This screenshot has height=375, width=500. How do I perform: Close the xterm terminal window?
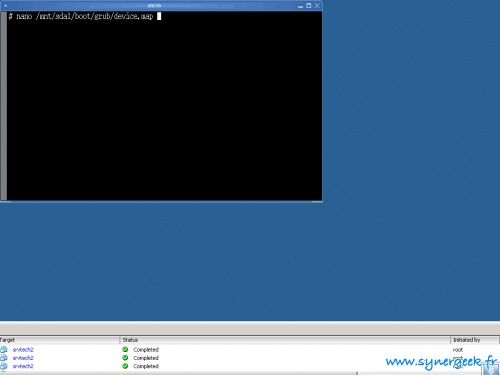tap(317, 6)
